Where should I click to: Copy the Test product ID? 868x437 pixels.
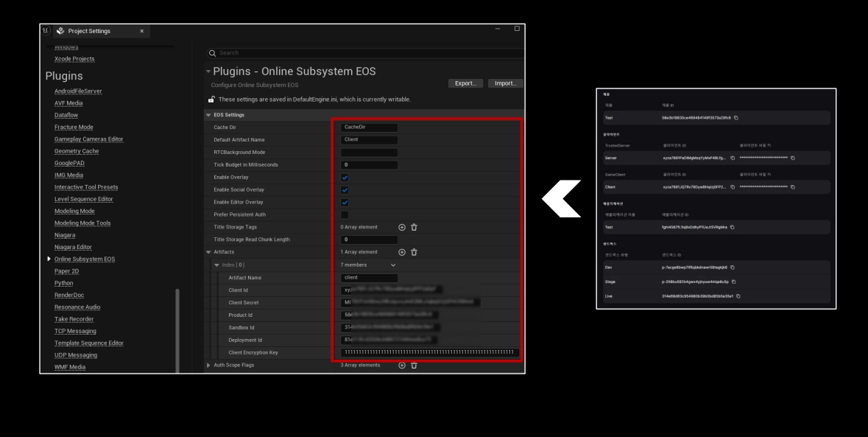(735, 118)
